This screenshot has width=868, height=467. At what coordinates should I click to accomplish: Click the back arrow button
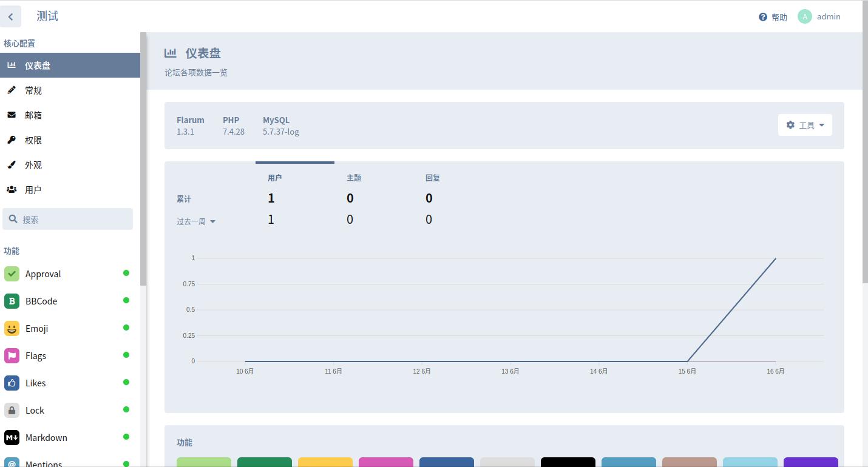pyautogui.click(x=11, y=16)
